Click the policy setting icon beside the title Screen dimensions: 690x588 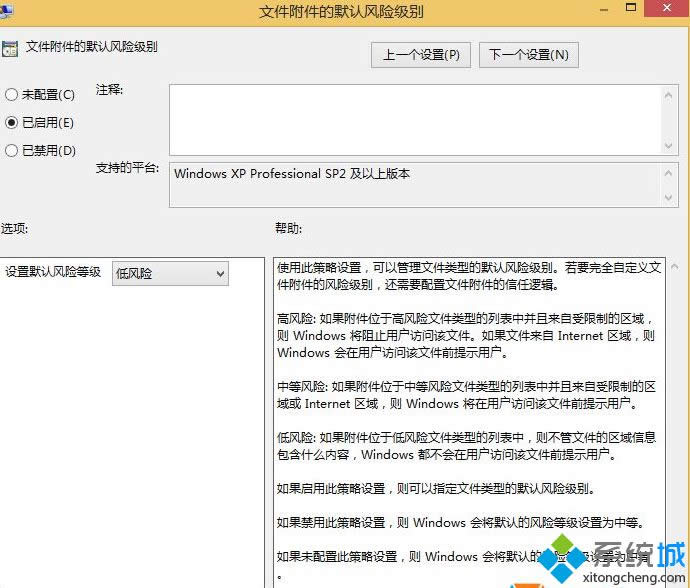[x=9, y=48]
